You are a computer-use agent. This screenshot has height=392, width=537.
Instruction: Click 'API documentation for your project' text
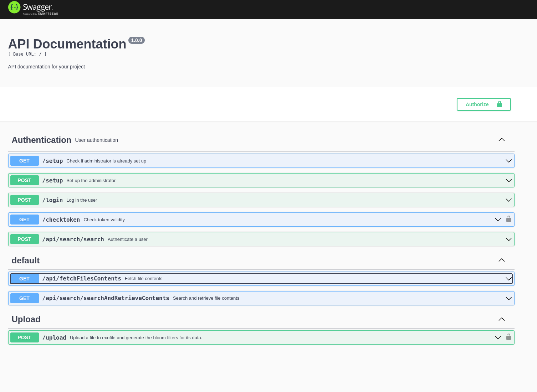[x=46, y=67]
